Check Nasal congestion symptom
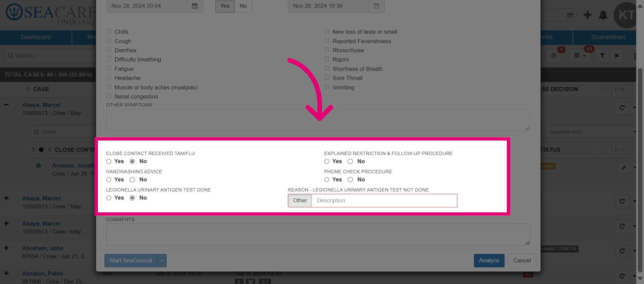The image size is (644, 284). (x=109, y=96)
